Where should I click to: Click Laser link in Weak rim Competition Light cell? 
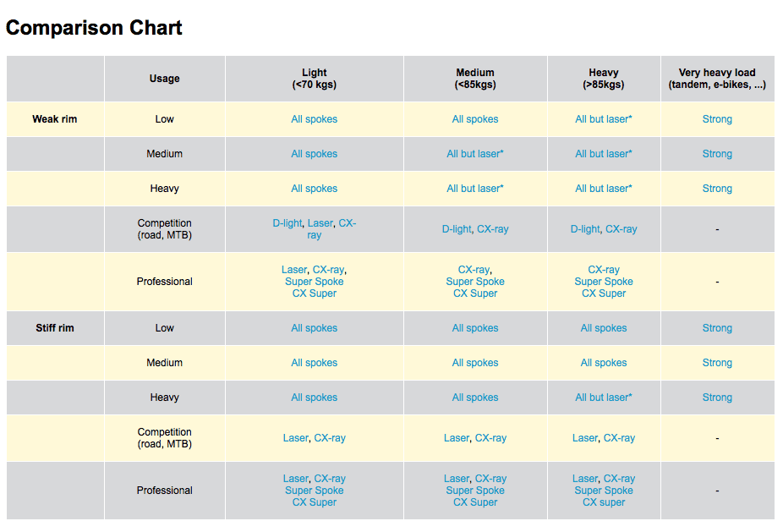pyautogui.click(x=320, y=223)
